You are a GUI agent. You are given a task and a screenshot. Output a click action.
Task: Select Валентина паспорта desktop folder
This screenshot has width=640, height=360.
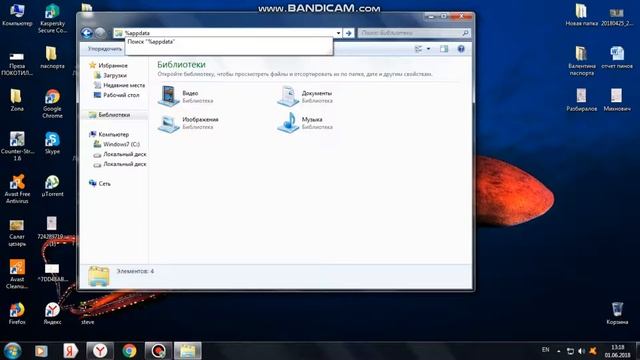point(582,61)
